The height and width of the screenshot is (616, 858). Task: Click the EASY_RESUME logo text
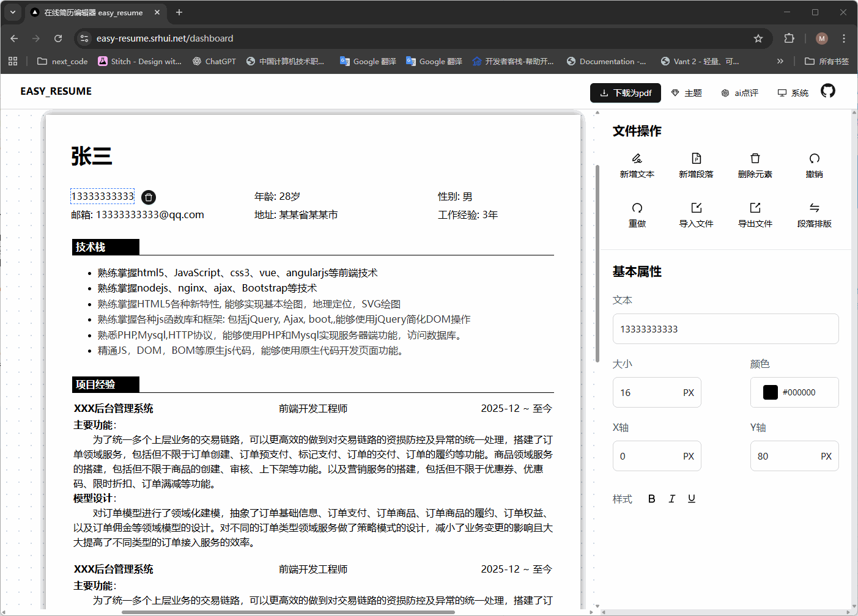[56, 91]
